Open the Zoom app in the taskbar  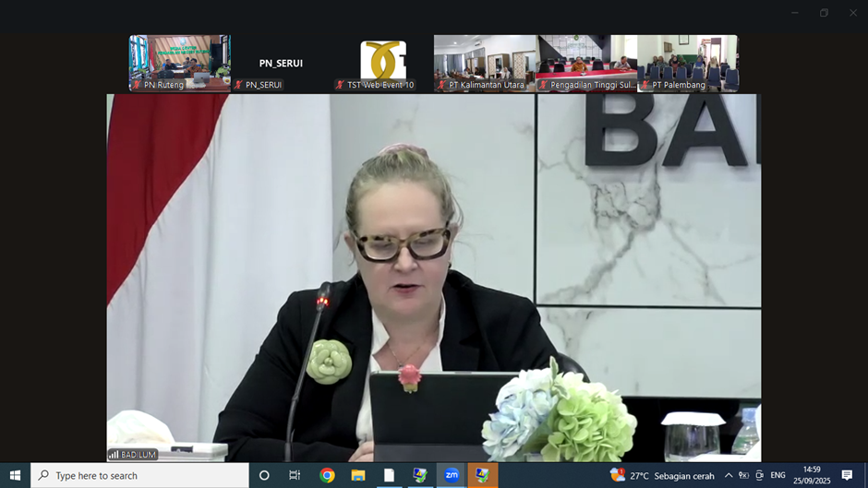(452, 475)
